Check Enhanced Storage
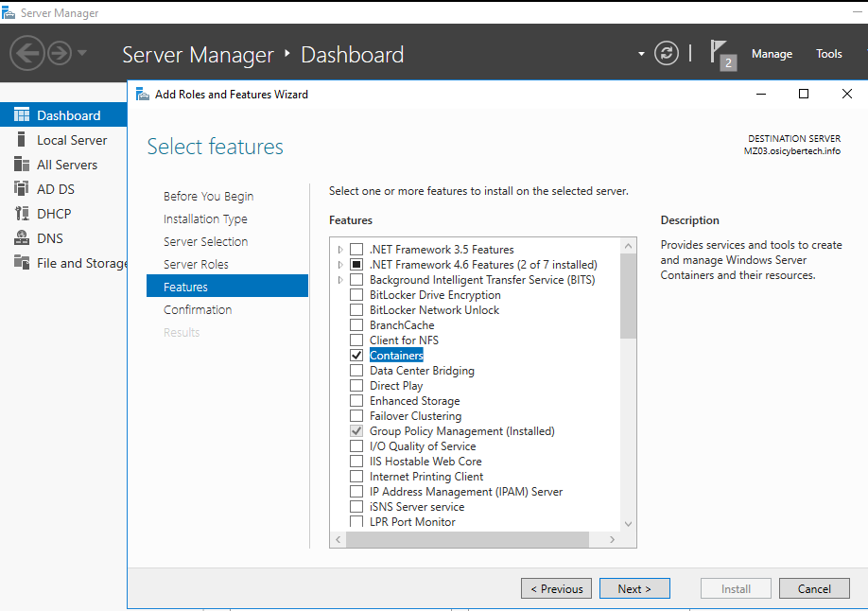This screenshot has width=868, height=611. coord(356,400)
